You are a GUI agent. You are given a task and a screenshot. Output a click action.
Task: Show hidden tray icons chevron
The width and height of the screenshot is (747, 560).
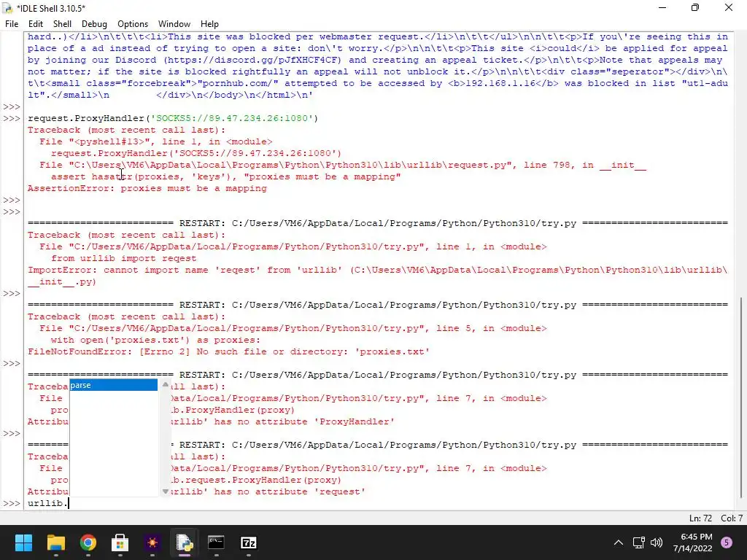pyautogui.click(x=619, y=542)
